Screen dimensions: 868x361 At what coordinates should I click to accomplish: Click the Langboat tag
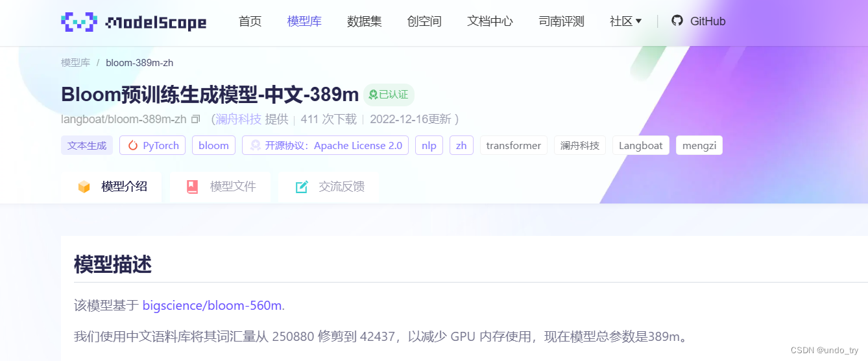641,145
